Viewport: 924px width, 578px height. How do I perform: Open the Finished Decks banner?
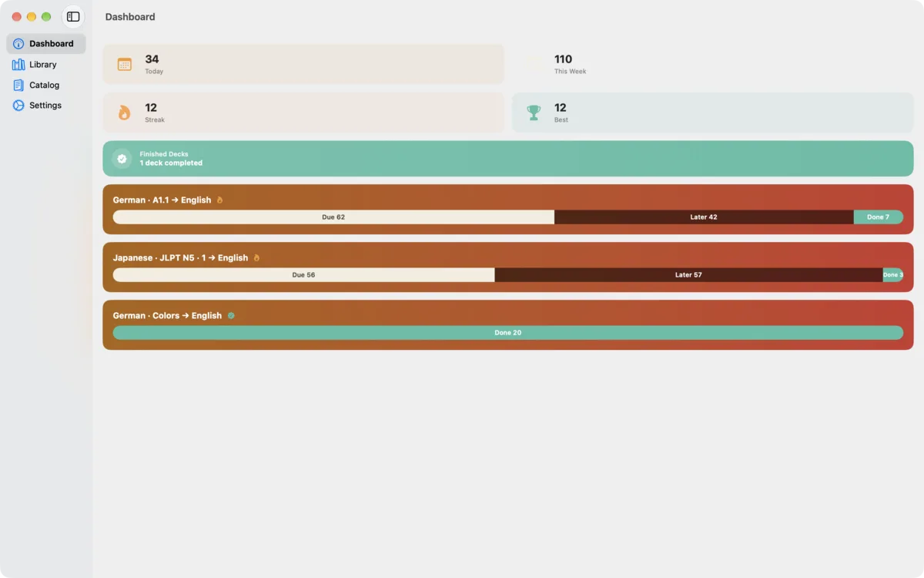(508, 159)
